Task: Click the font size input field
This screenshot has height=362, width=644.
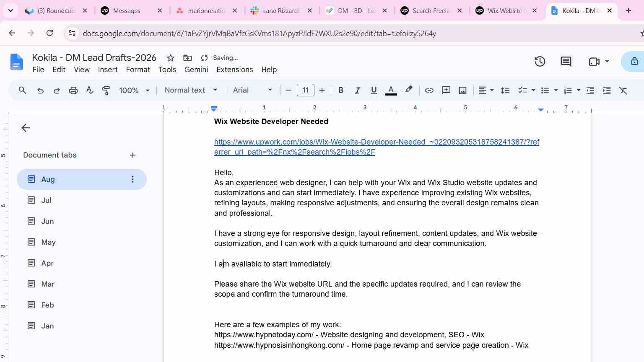Action: [305, 90]
